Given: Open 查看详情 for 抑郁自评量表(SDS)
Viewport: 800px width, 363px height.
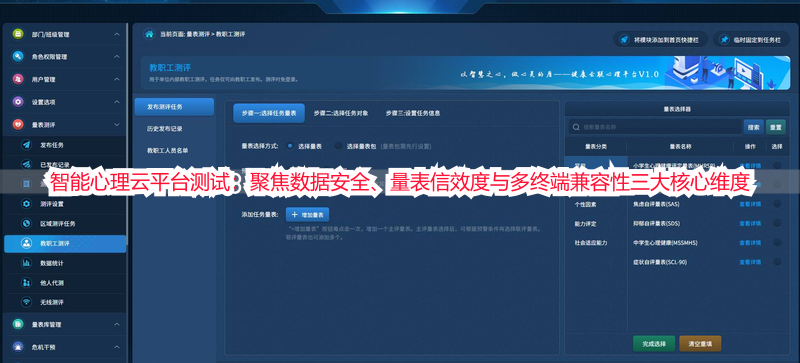Looking at the screenshot, I should (750, 223).
